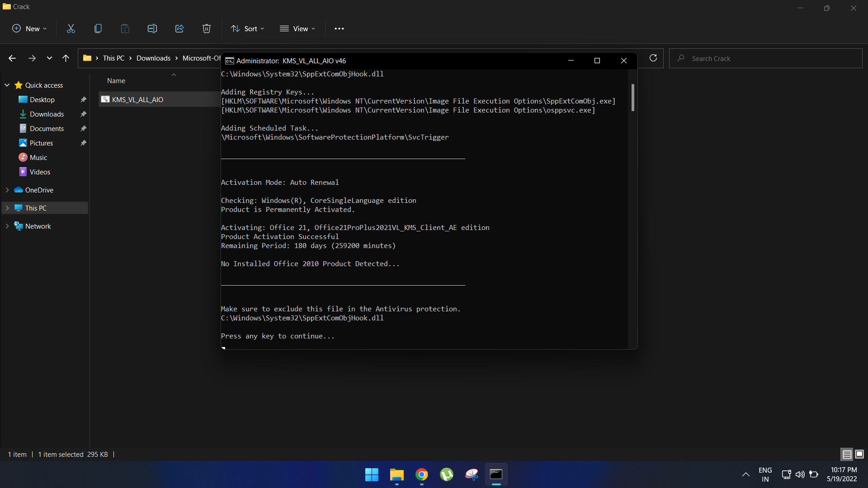Click in the Search Crack field
Viewport: 868px width, 488px height.
tap(766, 58)
